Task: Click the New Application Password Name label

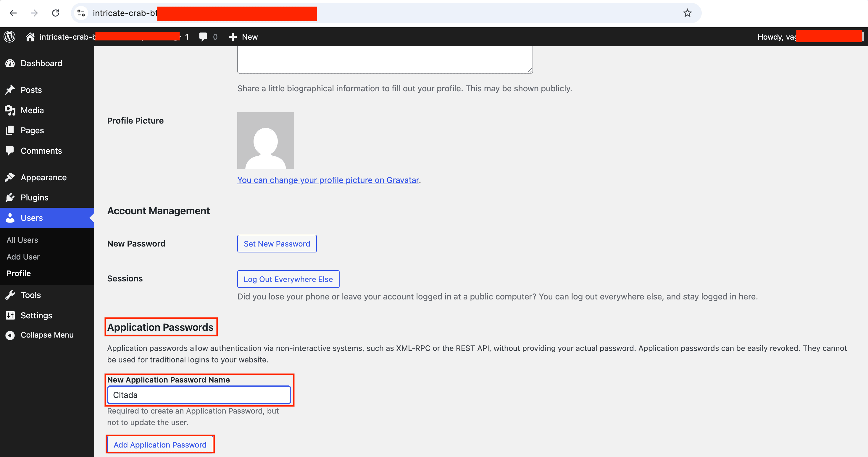Action: click(168, 380)
